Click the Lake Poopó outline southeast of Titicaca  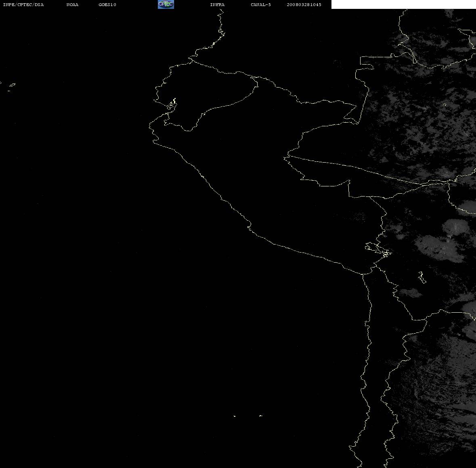[422, 277]
